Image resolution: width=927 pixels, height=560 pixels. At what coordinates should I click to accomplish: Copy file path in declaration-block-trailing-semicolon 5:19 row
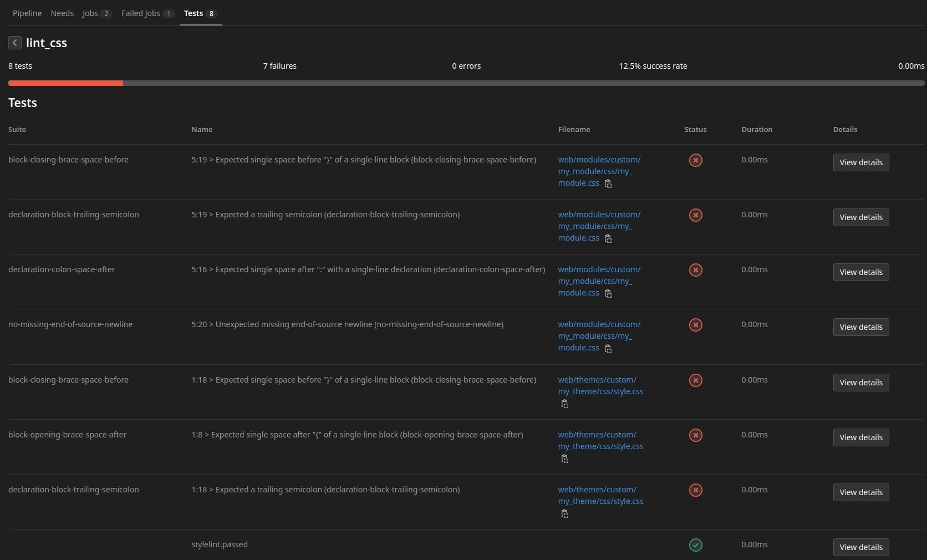(x=608, y=239)
